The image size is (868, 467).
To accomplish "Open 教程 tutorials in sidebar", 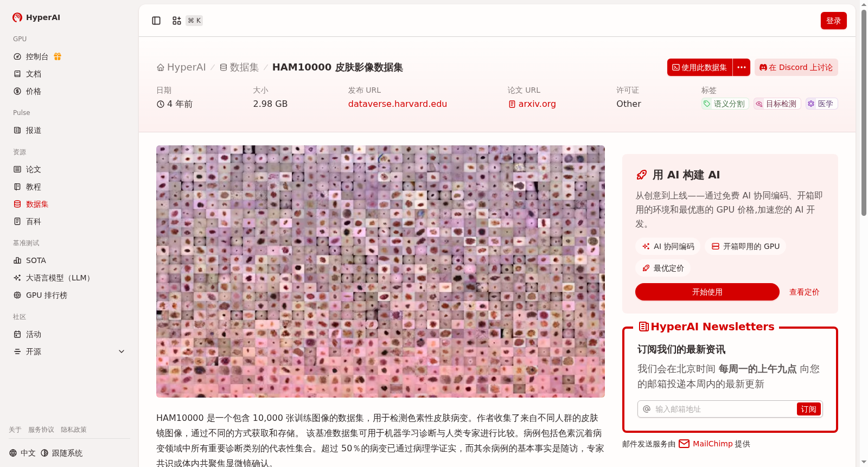I will coord(34,187).
